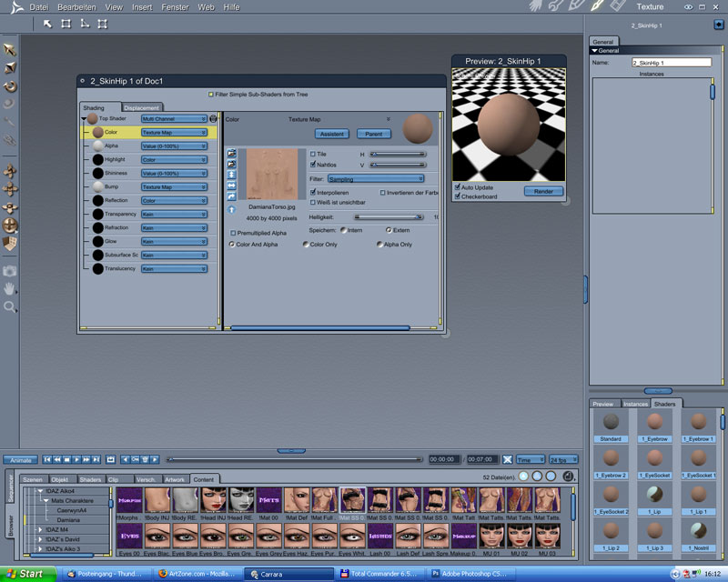Open the Model room wrench icon
Viewport: 728px width, 582px height.
[x=555, y=6]
